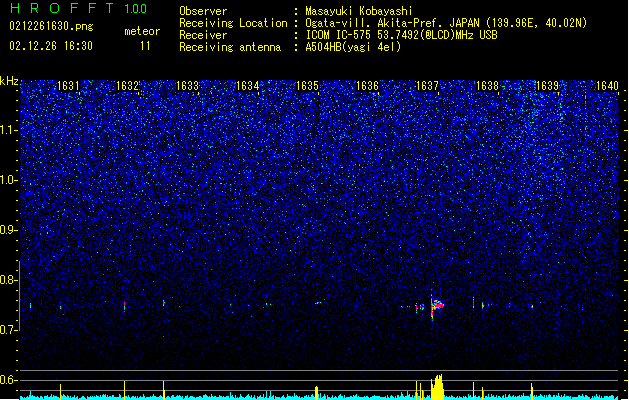Click the 1638 time axis label

(x=487, y=86)
